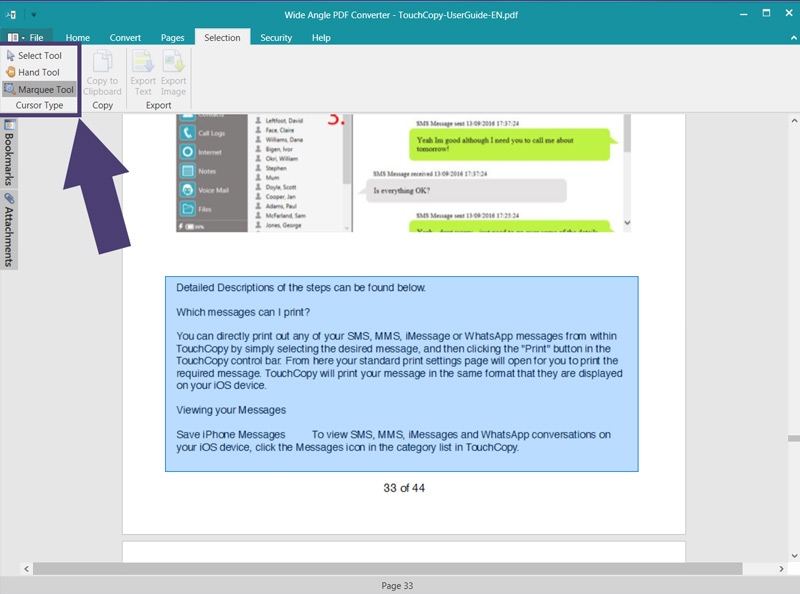Switch to the Security tab
The image size is (800, 594).
tap(276, 38)
